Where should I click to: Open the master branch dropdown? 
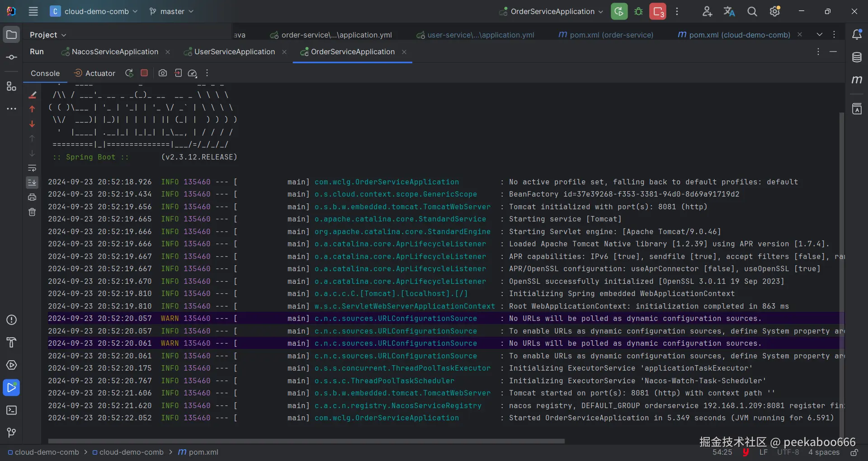pos(172,11)
